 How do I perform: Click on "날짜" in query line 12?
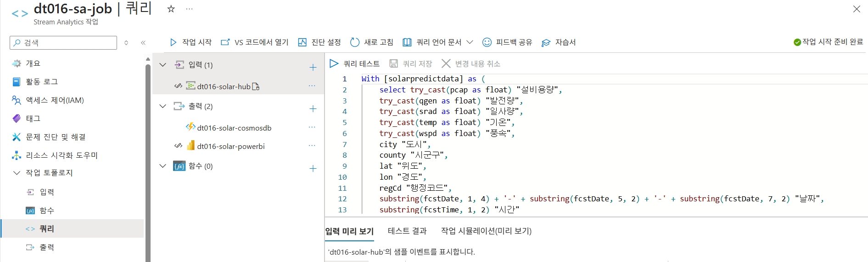(x=808, y=199)
